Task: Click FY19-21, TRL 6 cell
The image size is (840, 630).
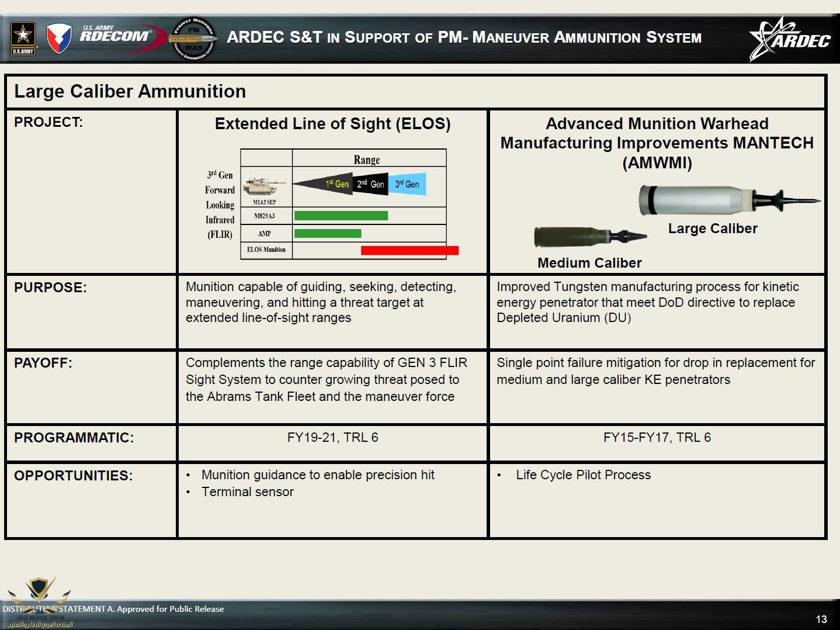Action: (x=333, y=438)
